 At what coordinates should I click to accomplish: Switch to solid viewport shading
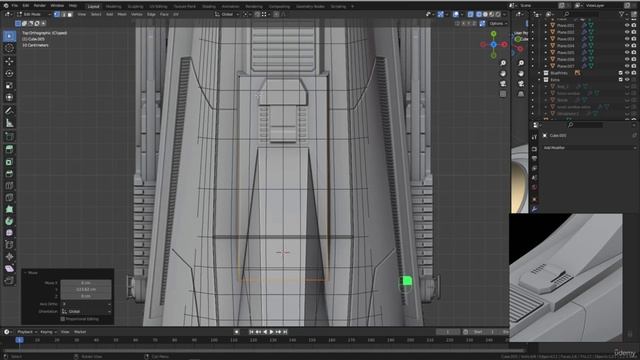coord(485,14)
